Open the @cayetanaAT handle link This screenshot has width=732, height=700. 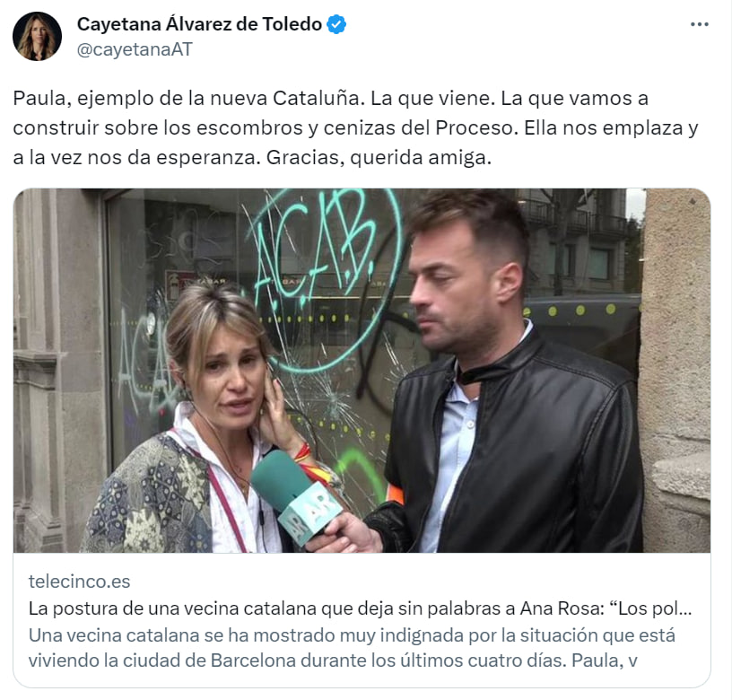(135, 49)
